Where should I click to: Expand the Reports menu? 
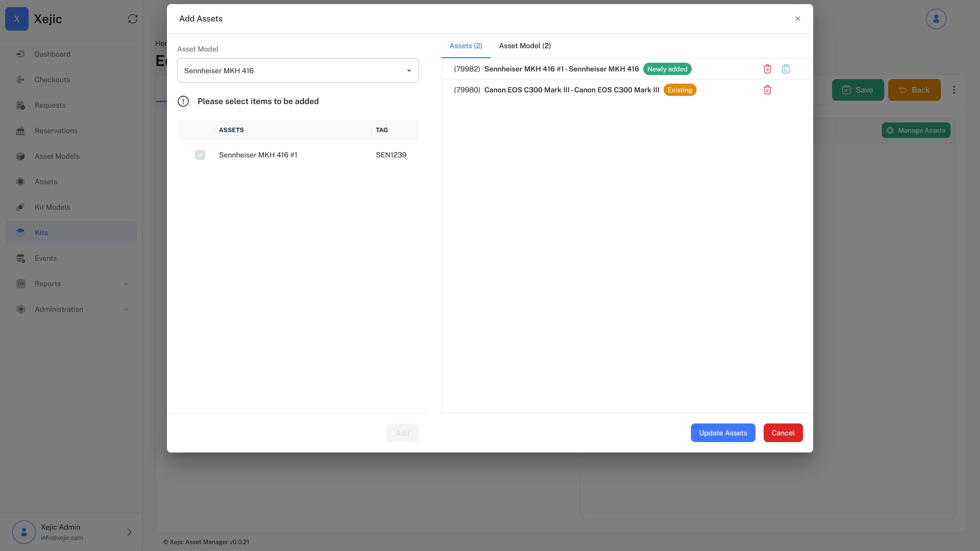pos(71,283)
